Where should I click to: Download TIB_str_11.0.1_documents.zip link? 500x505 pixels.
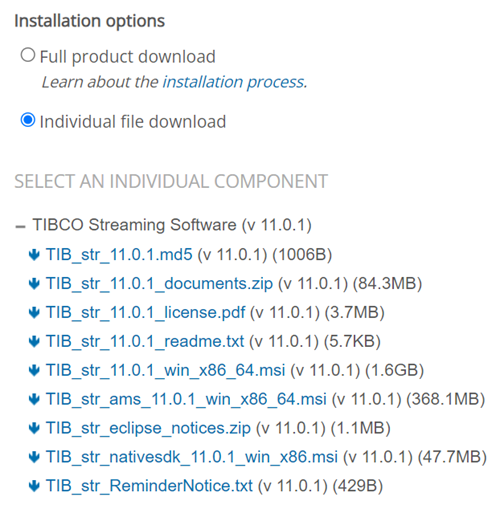click(x=159, y=284)
